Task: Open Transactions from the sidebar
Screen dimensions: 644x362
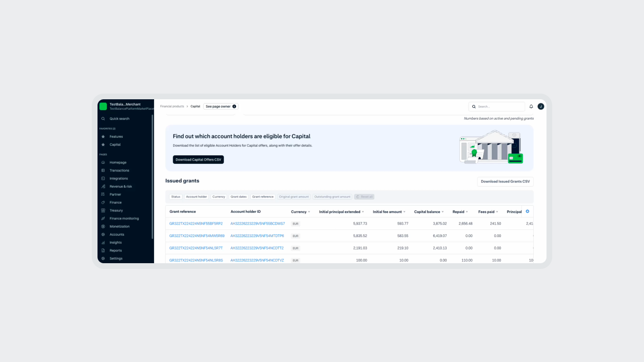Action: tap(120, 170)
